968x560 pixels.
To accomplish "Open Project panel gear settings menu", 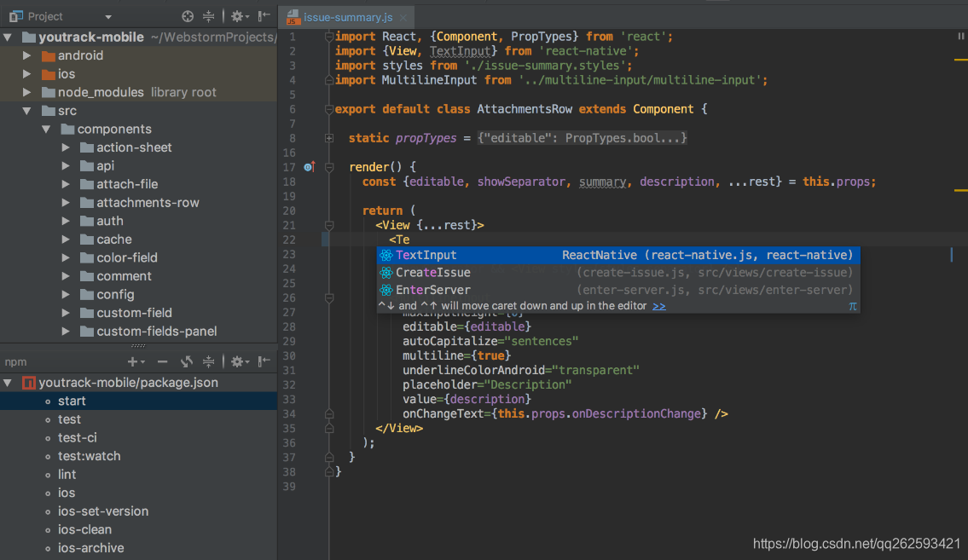I will pyautogui.click(x=239, y=17).
